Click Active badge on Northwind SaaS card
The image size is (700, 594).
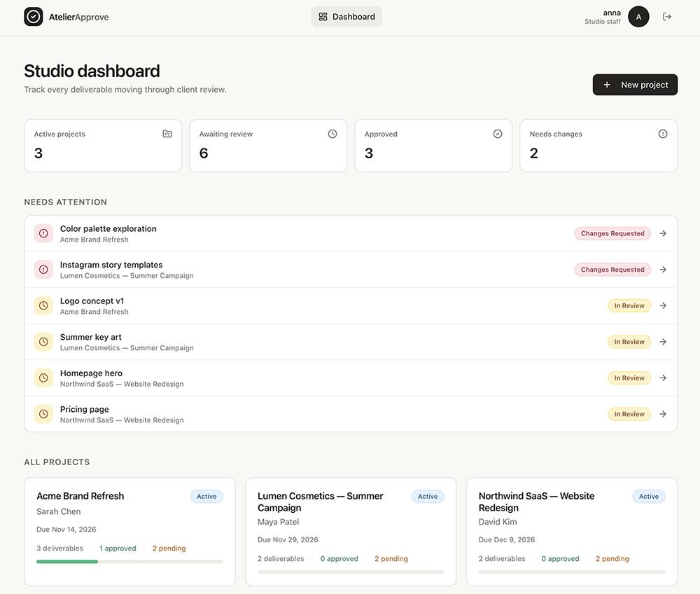click(x=649, y=496)
